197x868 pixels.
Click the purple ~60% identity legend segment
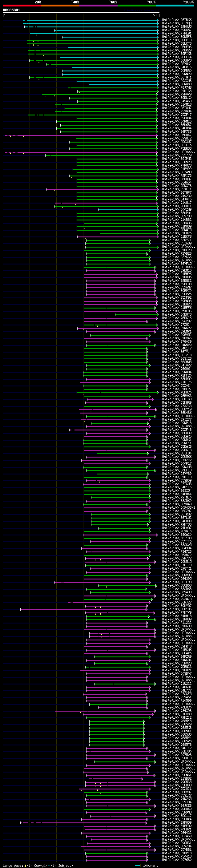(99, 6)
